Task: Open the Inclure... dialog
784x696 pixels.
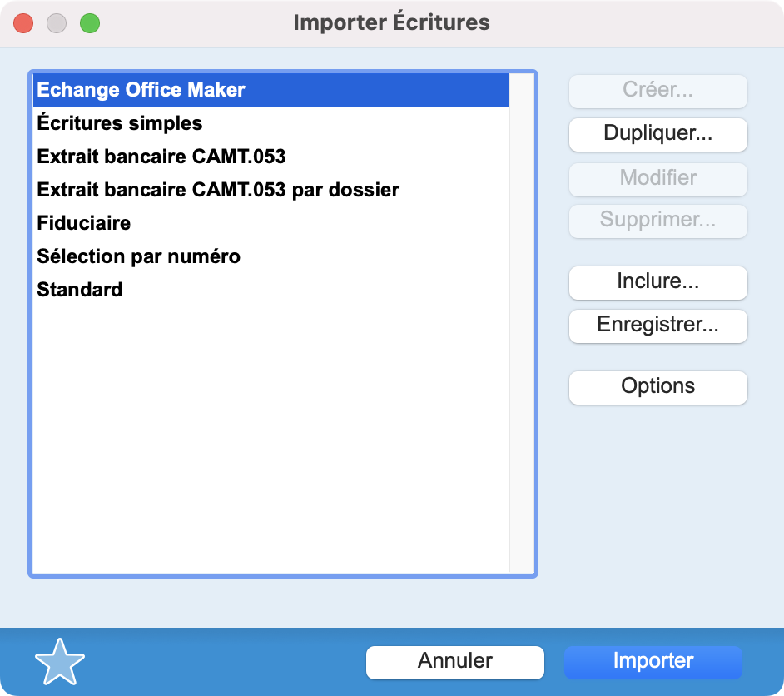Action: 658,282
